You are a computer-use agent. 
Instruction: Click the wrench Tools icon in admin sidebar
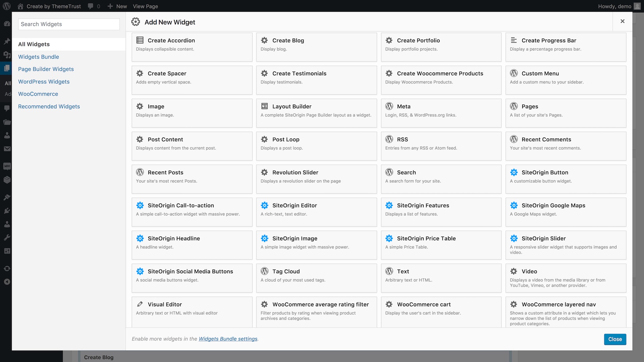pos(7,238)
